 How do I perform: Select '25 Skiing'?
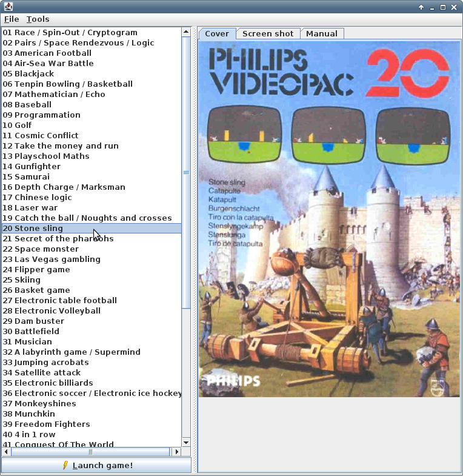[x=92, y=280]
